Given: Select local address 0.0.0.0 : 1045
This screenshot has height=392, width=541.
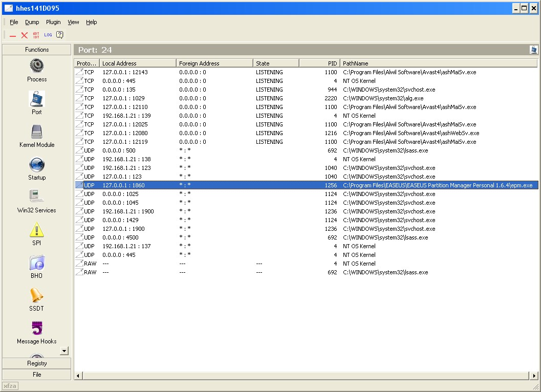Looking at the screenshot, I should pyautogui.click(x=120, y=203).
